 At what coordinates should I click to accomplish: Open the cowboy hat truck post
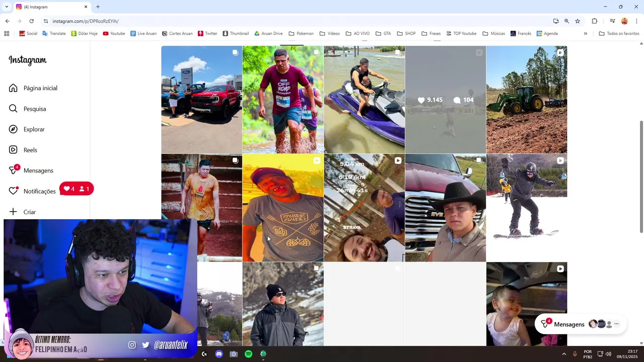click(445, 208)
